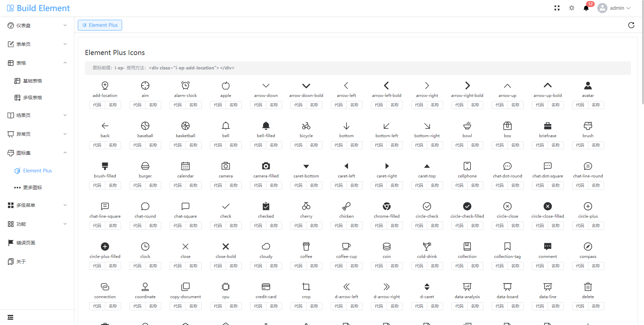Click 代码 button under coin
This screenshot has width=644, height=325.
pyautogui.click(x=379, y=266)
